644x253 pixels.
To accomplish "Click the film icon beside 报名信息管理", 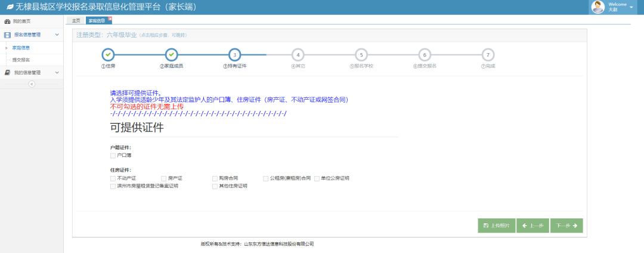I will pos(7,35).
